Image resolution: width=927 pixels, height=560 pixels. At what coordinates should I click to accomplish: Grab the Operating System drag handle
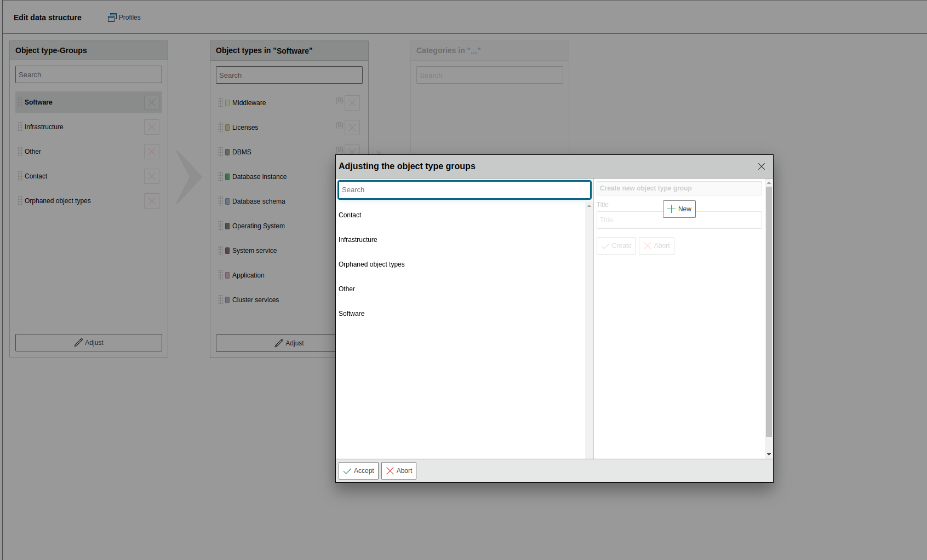(221, 226)
